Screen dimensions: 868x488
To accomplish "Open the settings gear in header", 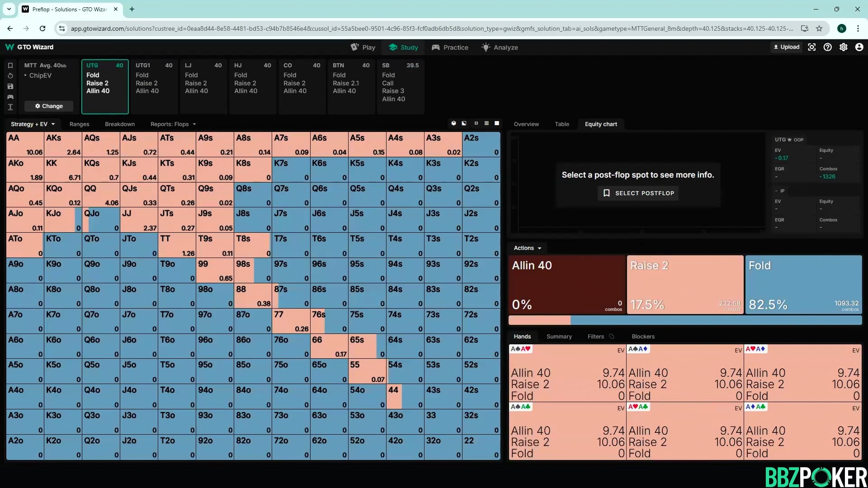I will 843,47.
